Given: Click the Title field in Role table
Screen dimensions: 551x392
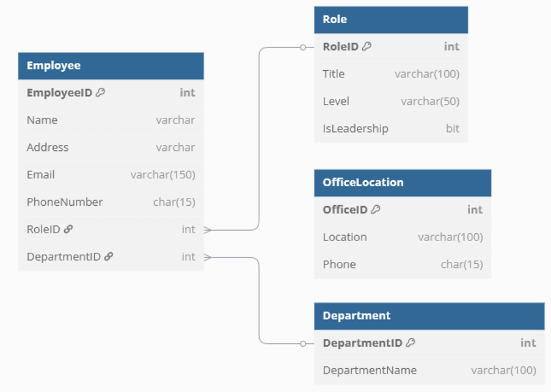Looking at the screenshot, I should pyautogui.click(x=390, y=74).
